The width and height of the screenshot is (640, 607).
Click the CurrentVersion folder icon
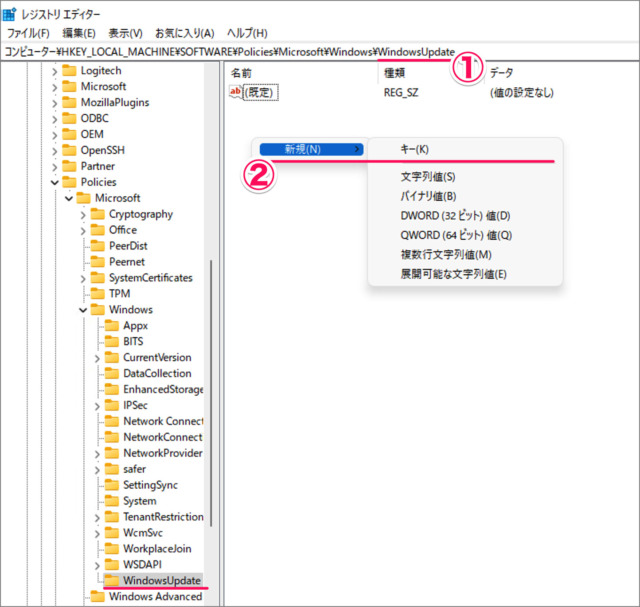(112, 358)
